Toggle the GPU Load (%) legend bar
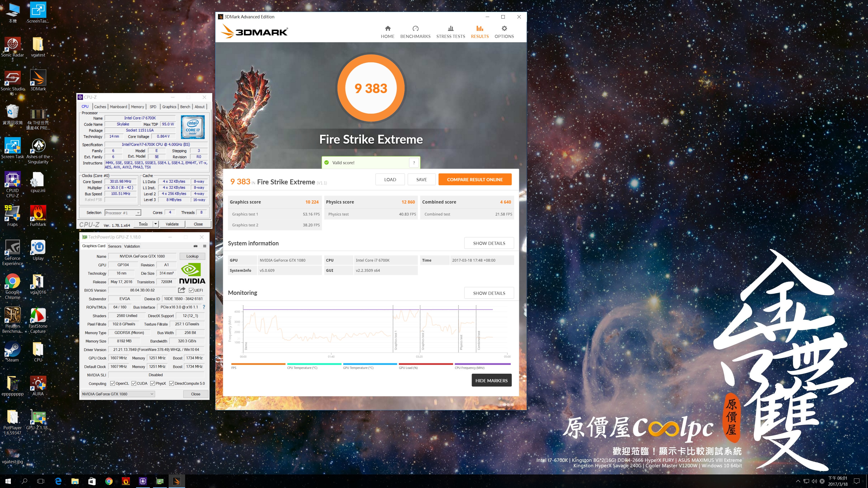The width and height of the screenshot is (868, 488). 426,364
